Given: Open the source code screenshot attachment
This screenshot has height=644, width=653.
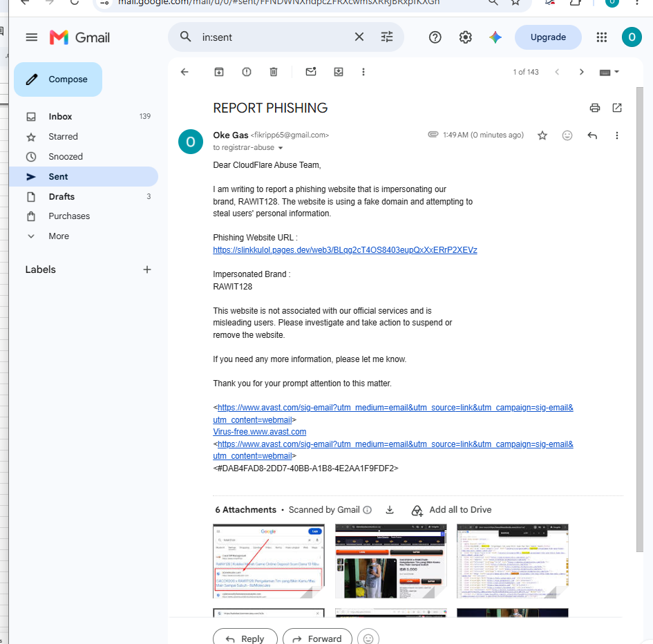Looking at the screenshot, I should [512, 561].
